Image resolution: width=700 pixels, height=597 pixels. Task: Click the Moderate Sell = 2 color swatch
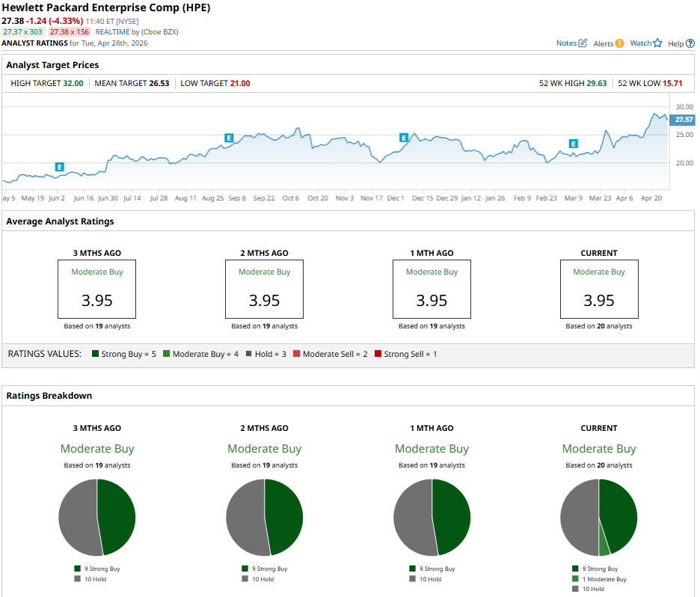tap(297, 354)
